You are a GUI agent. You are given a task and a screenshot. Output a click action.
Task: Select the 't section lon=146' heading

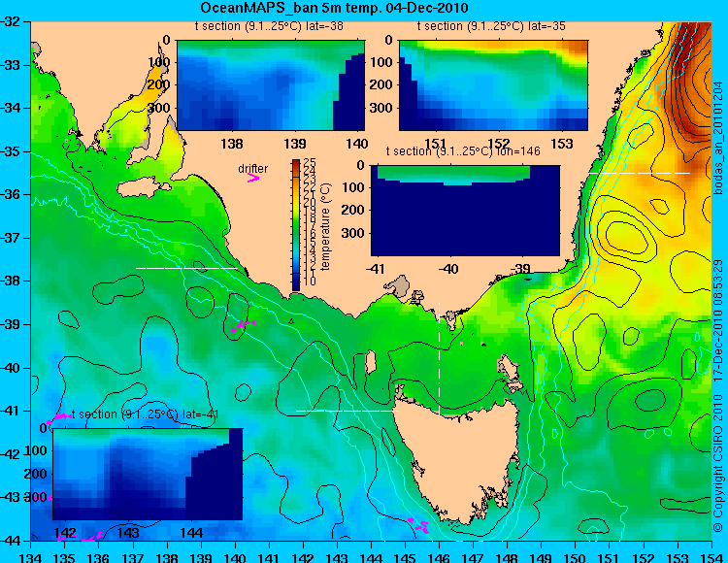pyautogui.click(x=463, y=151)
